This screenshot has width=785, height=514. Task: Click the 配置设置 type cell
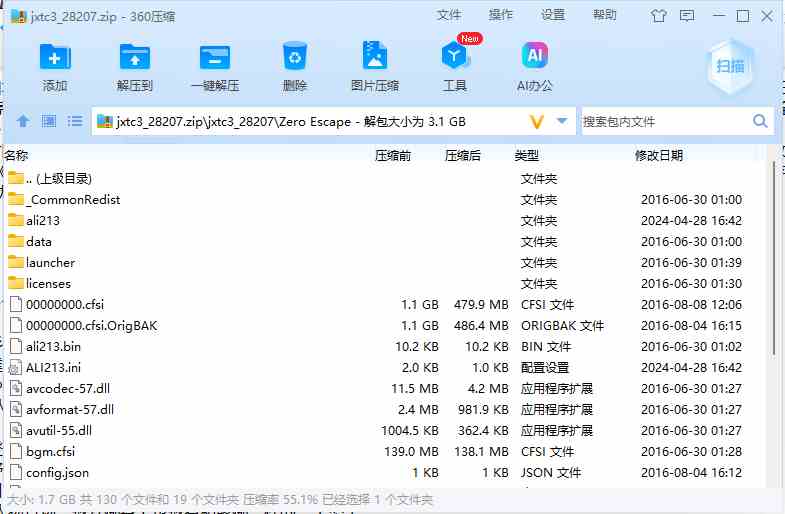545,368
